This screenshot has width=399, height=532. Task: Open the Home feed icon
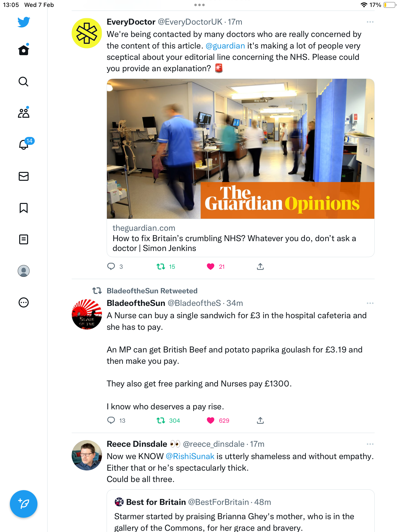[x=24, y=50]
